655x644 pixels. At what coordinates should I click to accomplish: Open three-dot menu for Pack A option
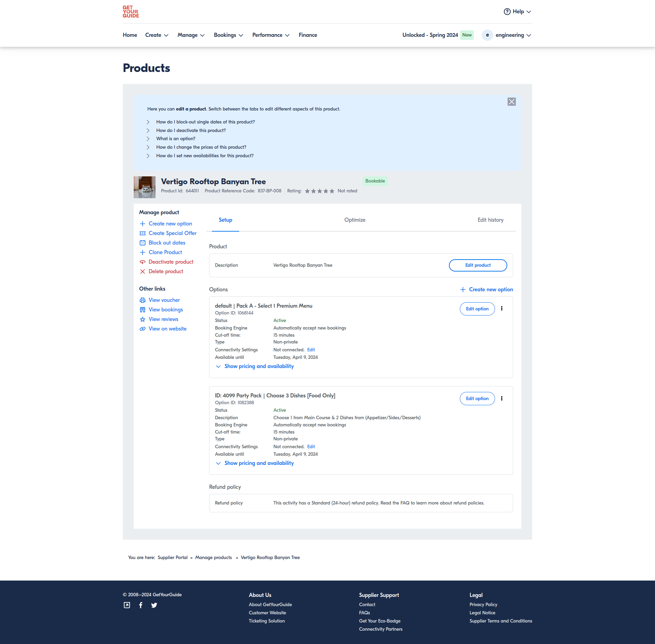(501, 308)
